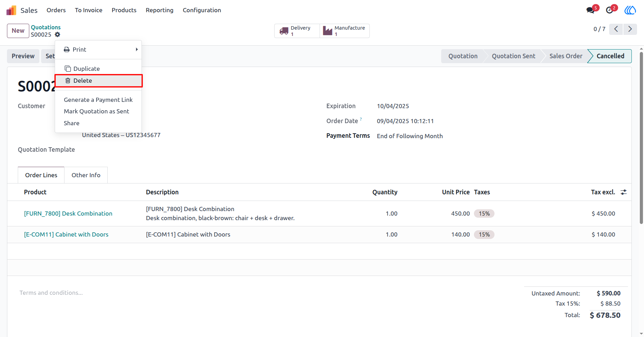Open the column settings adjust icon
Image resolution: width=644 pixels, height=337 pixels.
[x=624, y=192]
